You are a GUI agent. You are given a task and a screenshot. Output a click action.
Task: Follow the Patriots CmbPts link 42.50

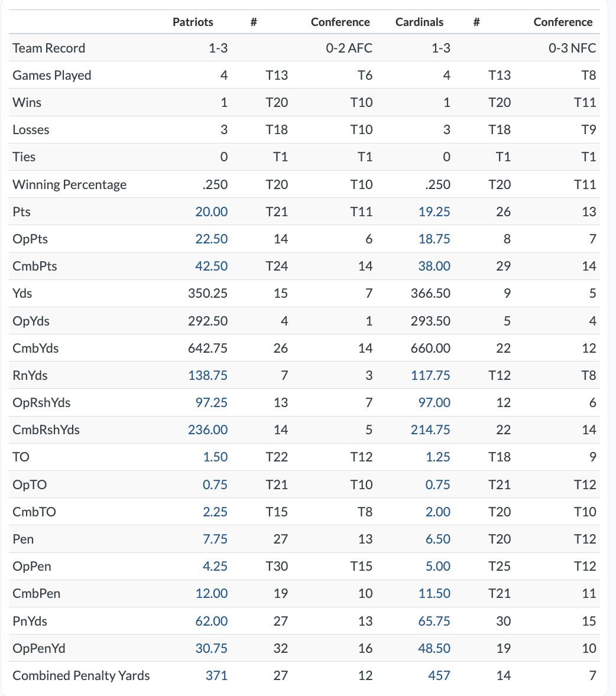pos(211,266)
